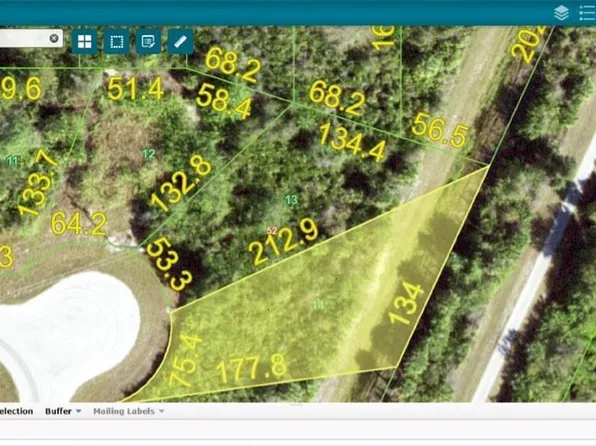
Task: Click the red 52 block label
Action: point(272,230)
